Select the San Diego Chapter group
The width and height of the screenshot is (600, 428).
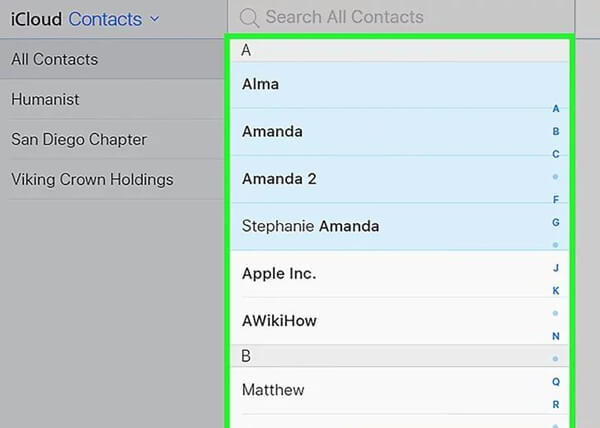coord(78,139)
